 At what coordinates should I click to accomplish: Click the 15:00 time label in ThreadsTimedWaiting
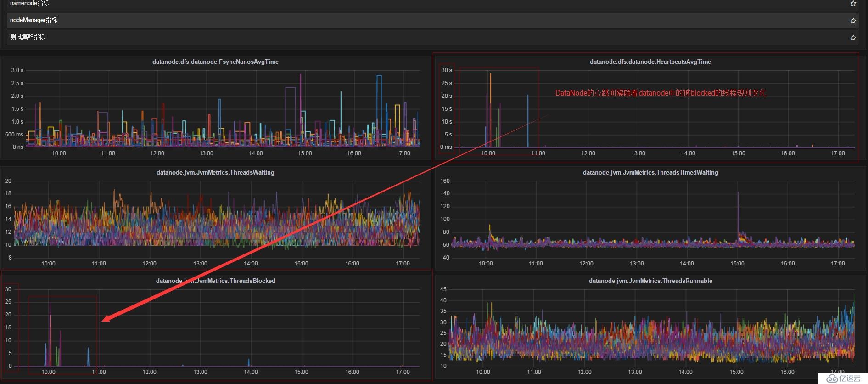[737, 264]
